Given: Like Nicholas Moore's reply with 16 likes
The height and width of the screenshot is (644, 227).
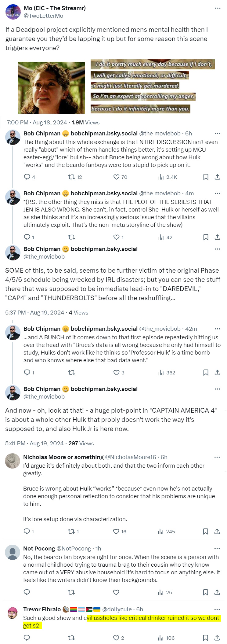Looking at the screenshot, I should pos(116,532).
